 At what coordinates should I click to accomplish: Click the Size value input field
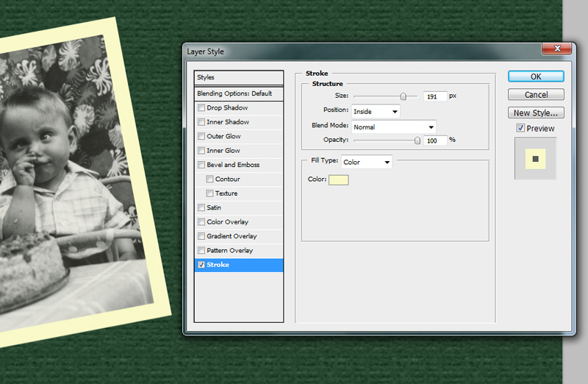435,96
